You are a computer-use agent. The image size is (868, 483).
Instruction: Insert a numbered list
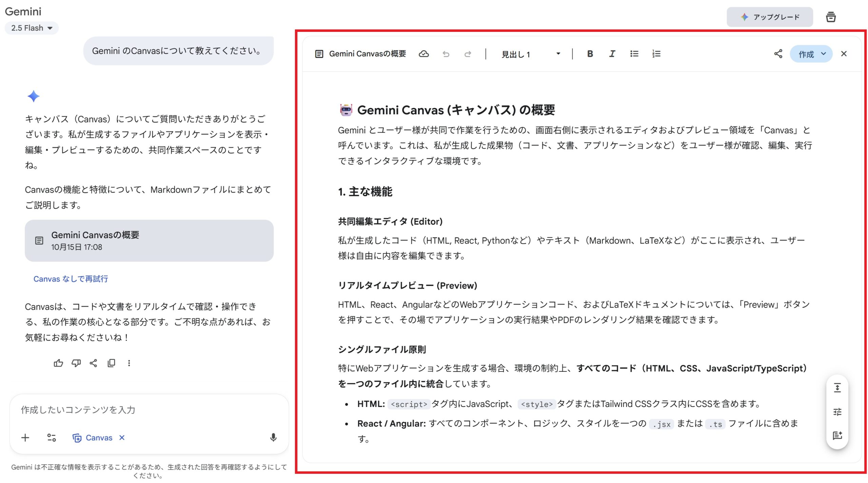click(656, 54)
